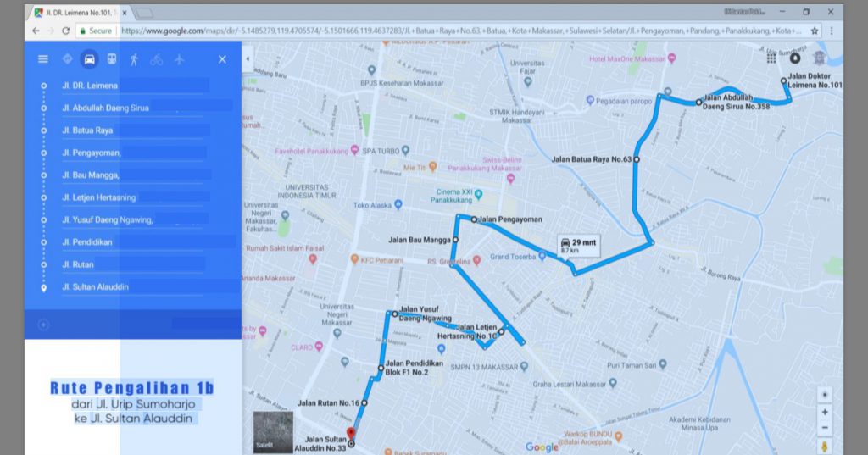This screenshot has height=455, width=868.
Task: Click Jalan Rutan No.16 waypoint label
Action: coord(328,403)
